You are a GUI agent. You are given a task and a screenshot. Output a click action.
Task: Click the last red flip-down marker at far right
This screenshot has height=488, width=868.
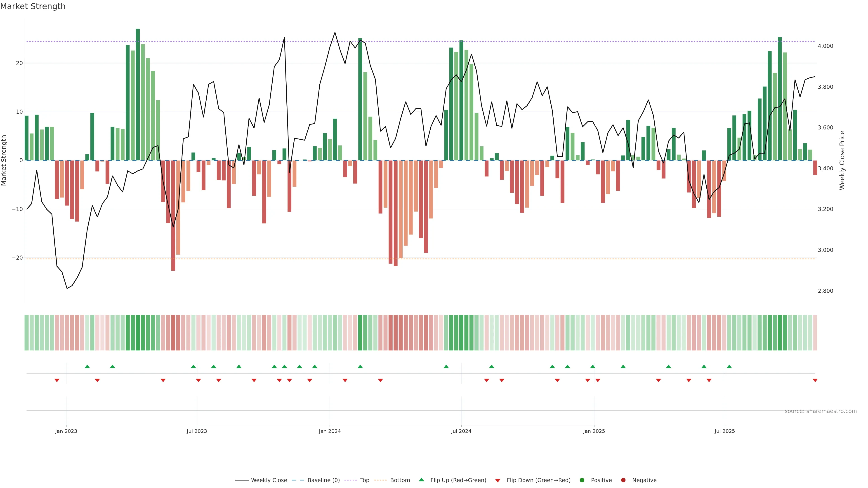point(815,380)
